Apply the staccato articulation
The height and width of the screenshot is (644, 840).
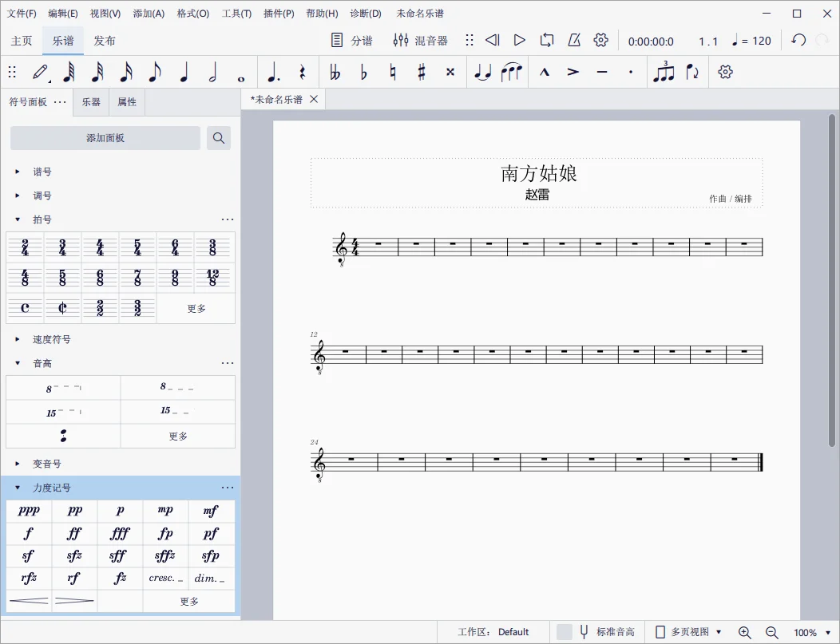click(631, 72)
